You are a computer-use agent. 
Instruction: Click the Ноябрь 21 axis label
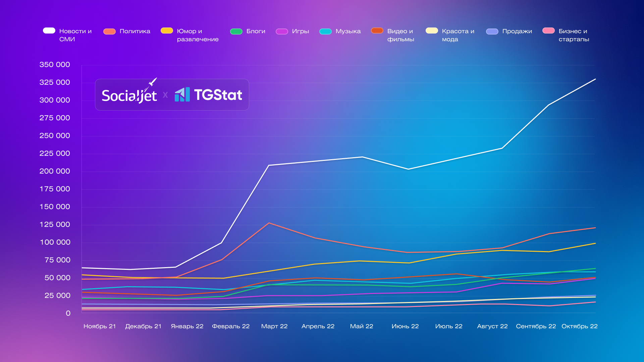[x=100, y=326]
